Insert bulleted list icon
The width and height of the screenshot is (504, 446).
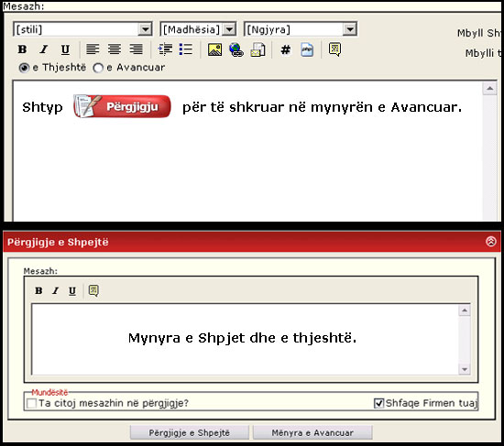point(186,49)
